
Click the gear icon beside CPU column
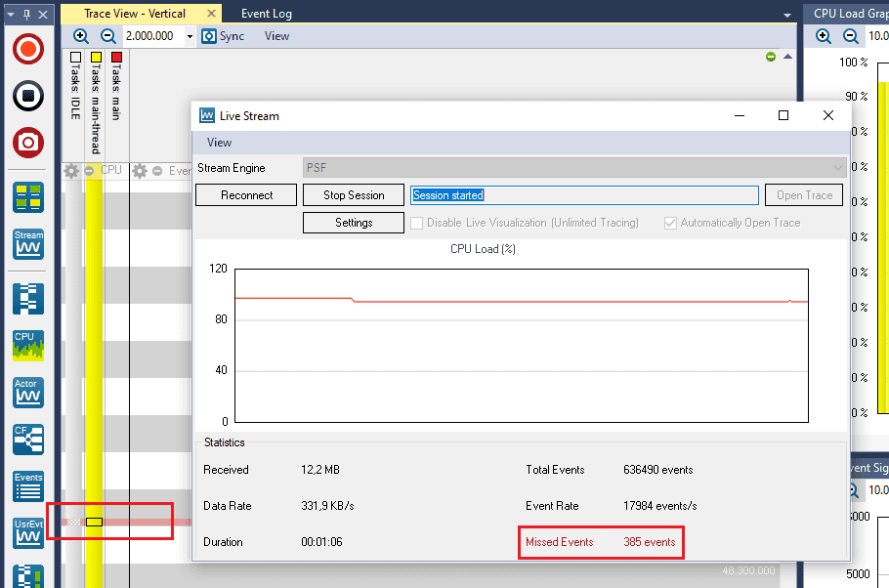coord(71,171)
